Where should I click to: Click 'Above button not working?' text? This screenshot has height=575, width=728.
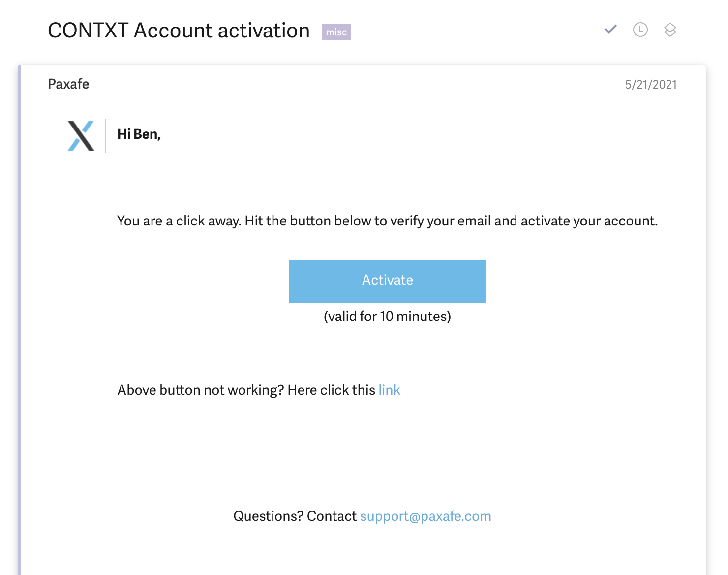[201, 390]
